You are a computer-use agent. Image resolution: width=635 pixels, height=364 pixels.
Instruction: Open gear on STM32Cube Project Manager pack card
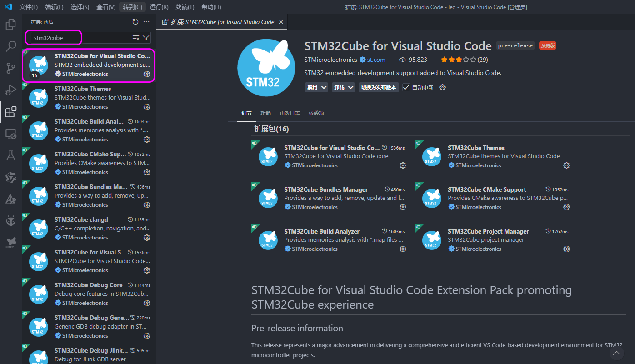coord(566,249)
